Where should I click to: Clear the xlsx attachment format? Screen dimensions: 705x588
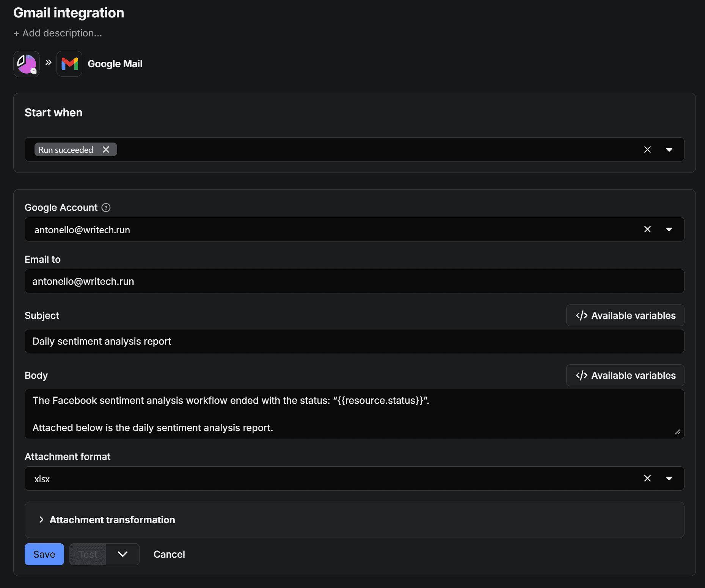pyautogui.click(x=647, y=478)
